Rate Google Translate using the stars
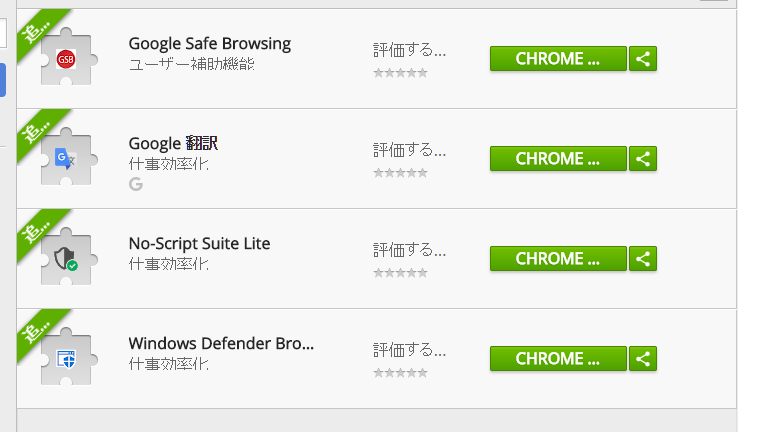771x432 pixels. [x=400, y=173]
